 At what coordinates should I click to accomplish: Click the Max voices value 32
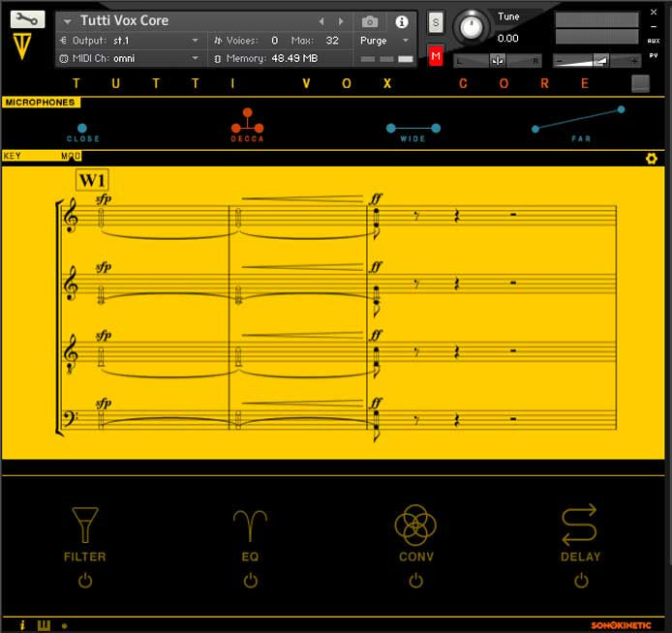332,41
